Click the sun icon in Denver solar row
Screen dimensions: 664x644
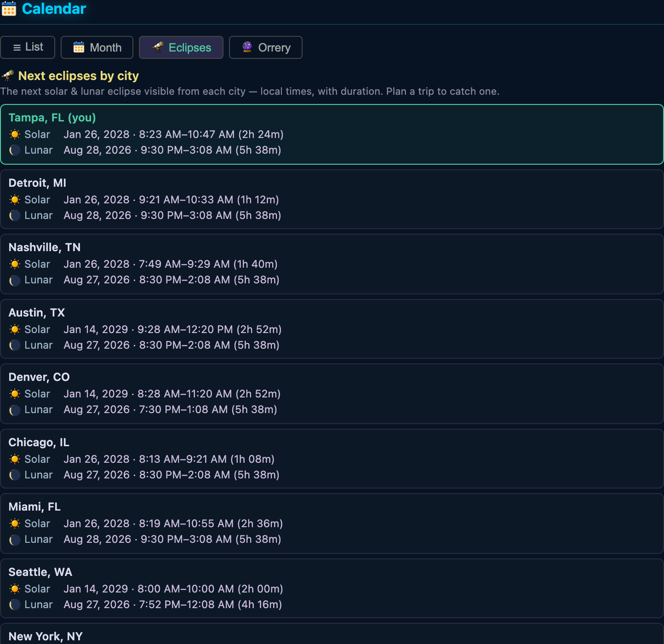pos(15,394)
